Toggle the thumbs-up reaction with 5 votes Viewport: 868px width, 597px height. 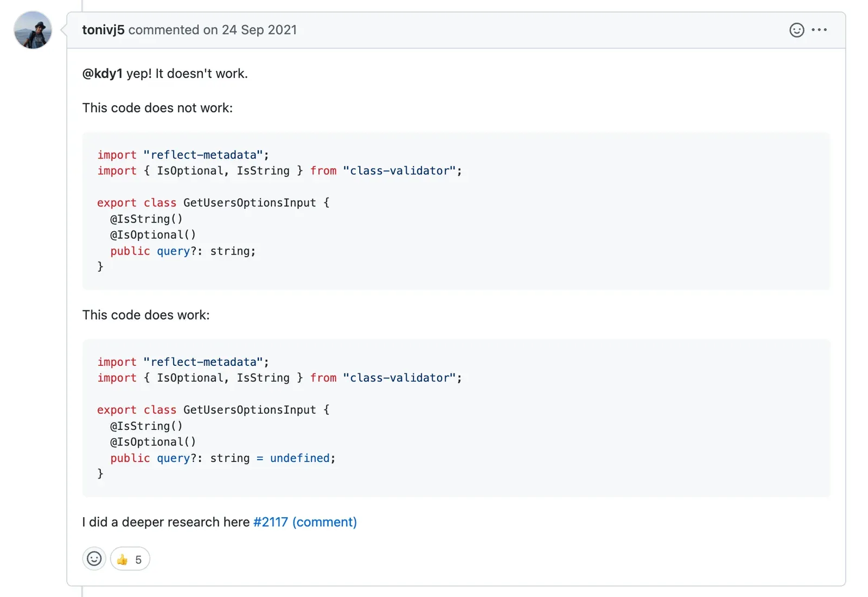pos(130,559)
